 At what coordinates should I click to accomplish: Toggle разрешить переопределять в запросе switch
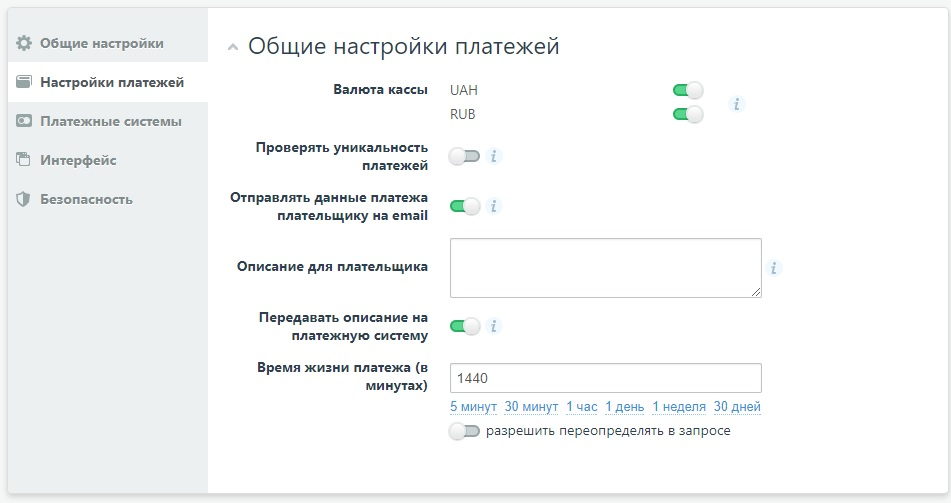point(465,431)
